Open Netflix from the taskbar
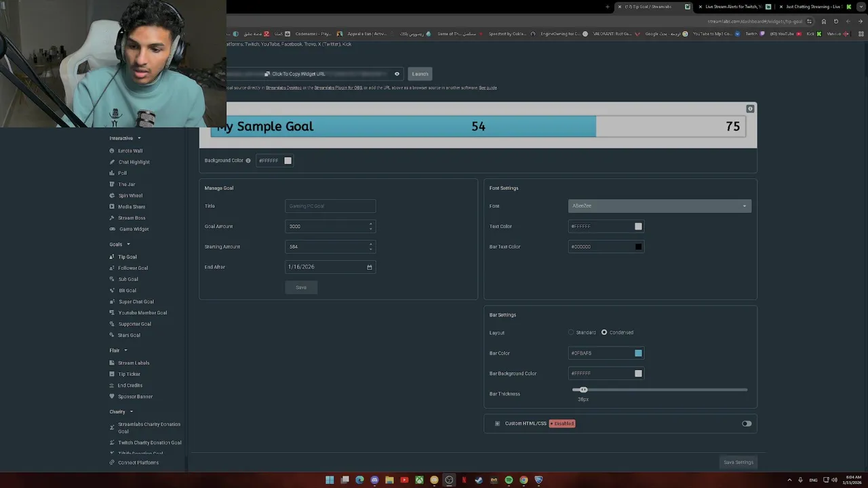Viewport: 868px width, 488px height. click(x=464, y=480)
